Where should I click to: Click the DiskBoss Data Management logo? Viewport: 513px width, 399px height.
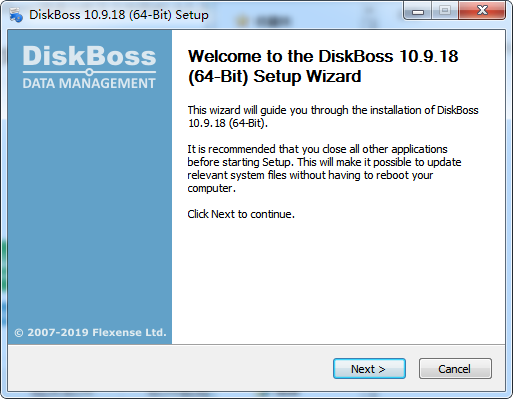coord(89,67)
